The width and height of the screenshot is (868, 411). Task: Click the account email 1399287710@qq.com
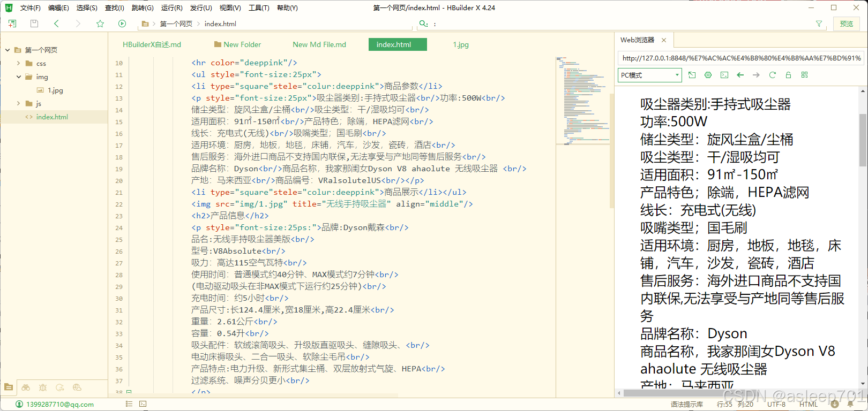pyautogui.click(x=60, y=404)
